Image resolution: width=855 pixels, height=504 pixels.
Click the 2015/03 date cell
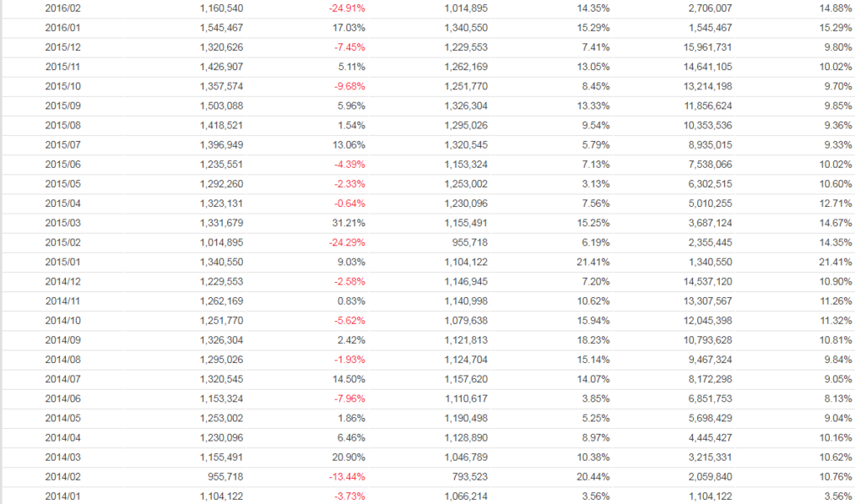click(x=63, y=223)
